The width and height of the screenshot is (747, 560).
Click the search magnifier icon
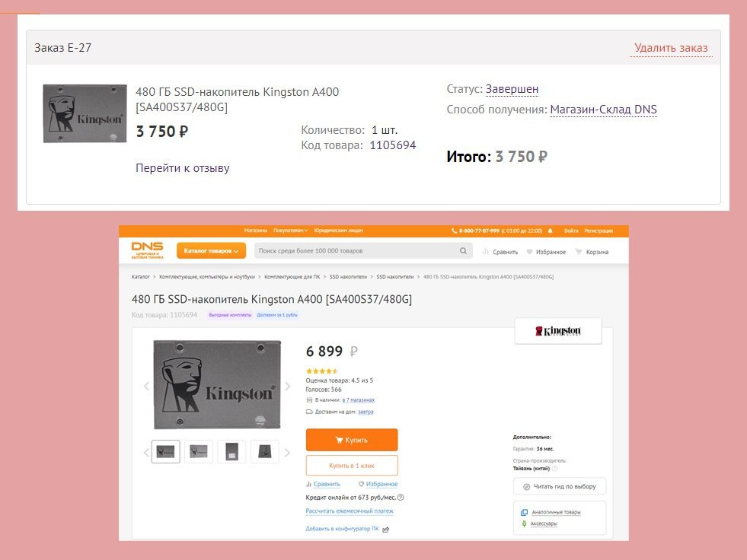pos(463,251)
